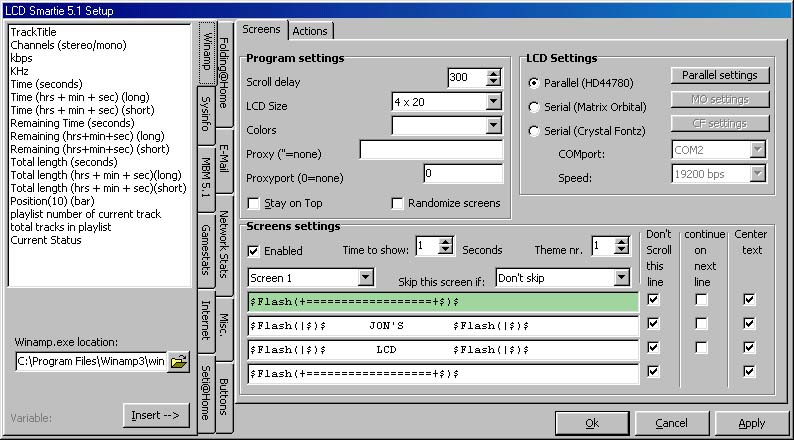The height and width of the screenshot is (440, 794).
Task: Choose Serial (Crystal Fontz) LCD type
Action: [536, 131]
